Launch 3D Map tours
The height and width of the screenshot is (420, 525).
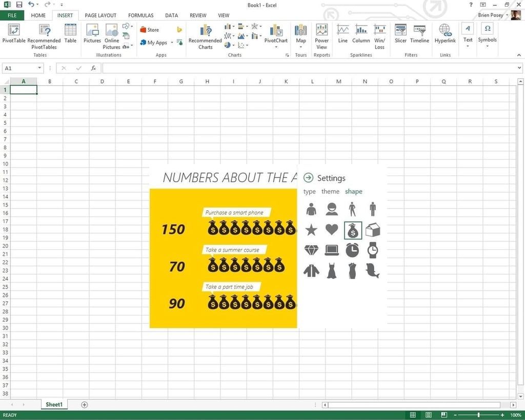300,35
